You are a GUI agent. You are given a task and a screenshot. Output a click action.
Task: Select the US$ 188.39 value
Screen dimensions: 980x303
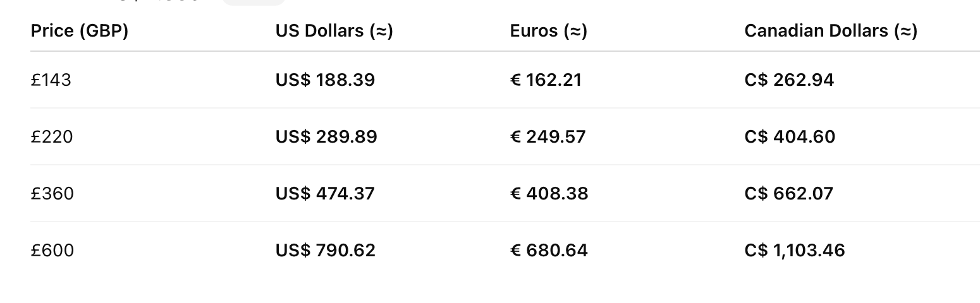[x=325, y=80]
